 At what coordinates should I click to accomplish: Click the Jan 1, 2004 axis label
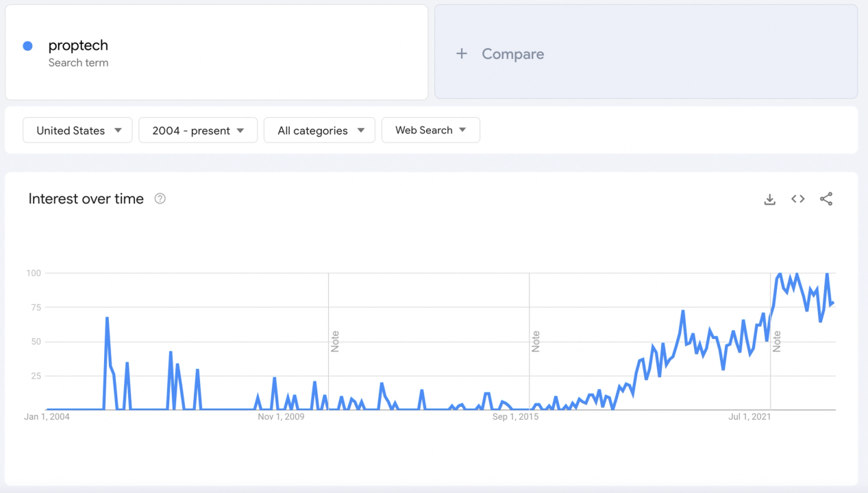point(47,416)
